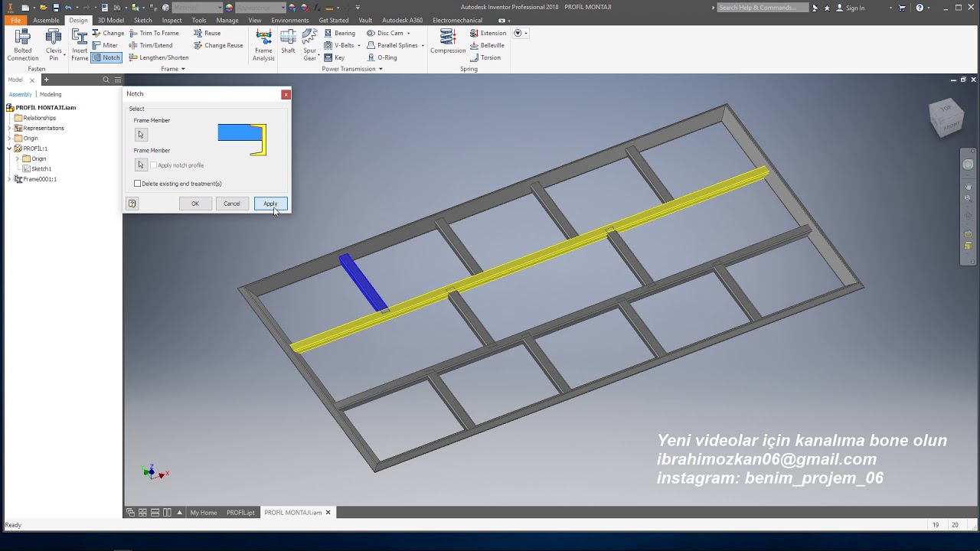Expand the Representations tree node
Image resolution: width=980 pixels, height=551 pixels.
tap(9, 128)
